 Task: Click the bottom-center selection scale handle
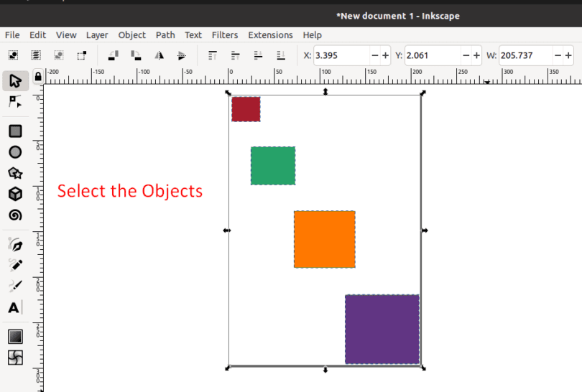click(x=325, y=369)
